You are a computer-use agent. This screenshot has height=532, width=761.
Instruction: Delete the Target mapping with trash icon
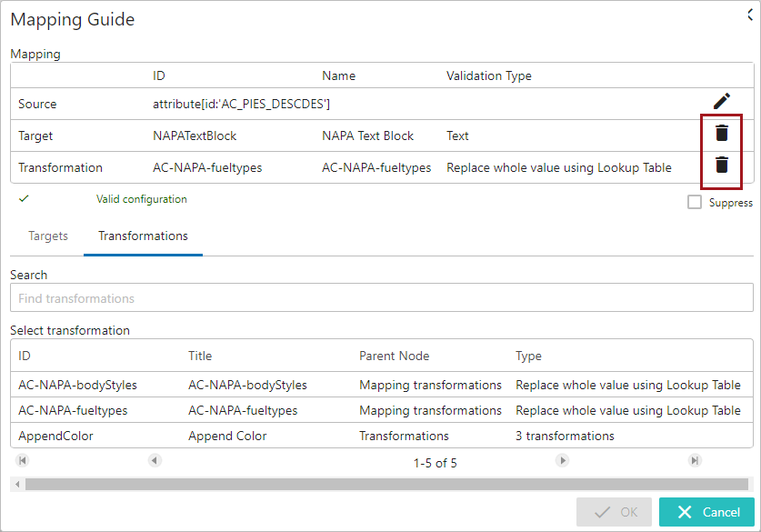721,133
